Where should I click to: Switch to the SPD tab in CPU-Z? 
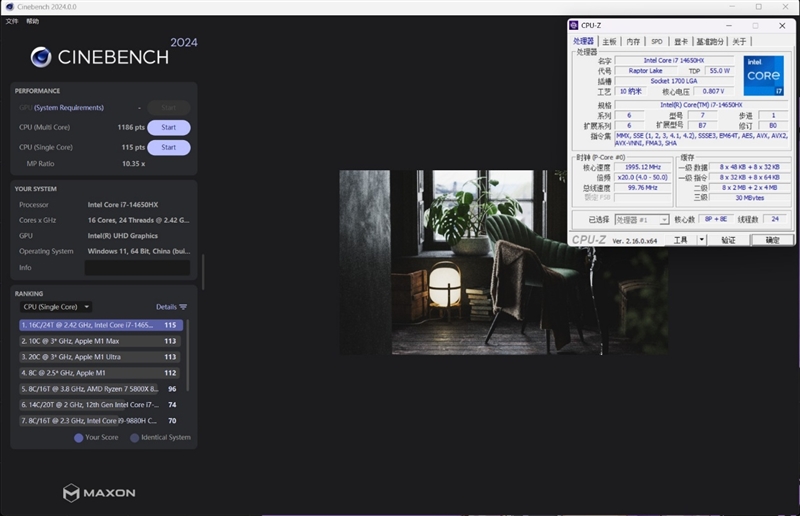coord(657,42)
